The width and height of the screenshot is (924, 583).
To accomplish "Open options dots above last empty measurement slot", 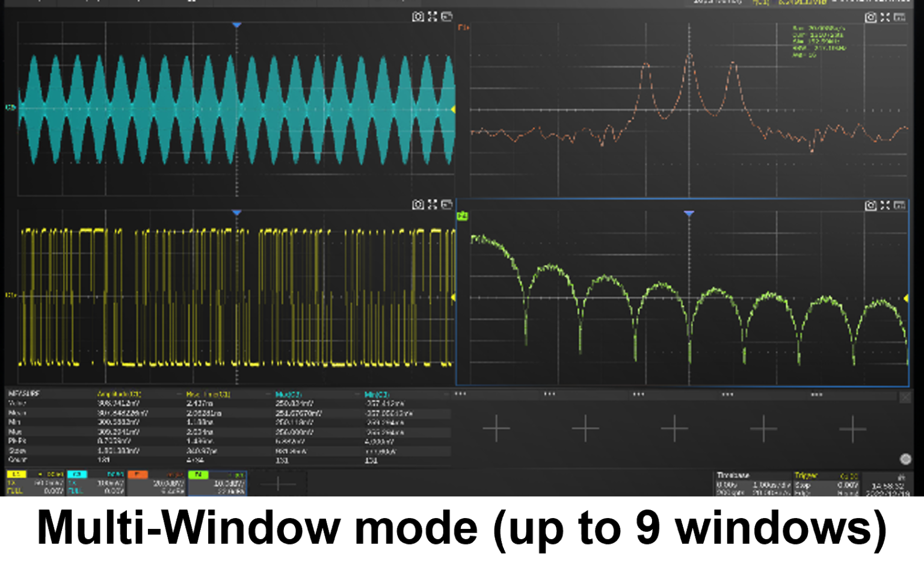I will point(816,395).
